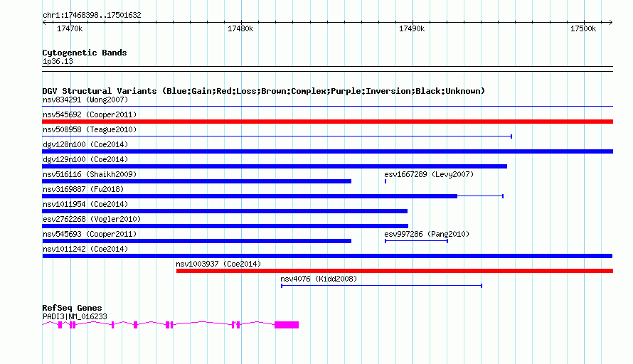633x364 pixels.
Task: Click the Cytogenetic Bands track title
Action: coord(85,53)
